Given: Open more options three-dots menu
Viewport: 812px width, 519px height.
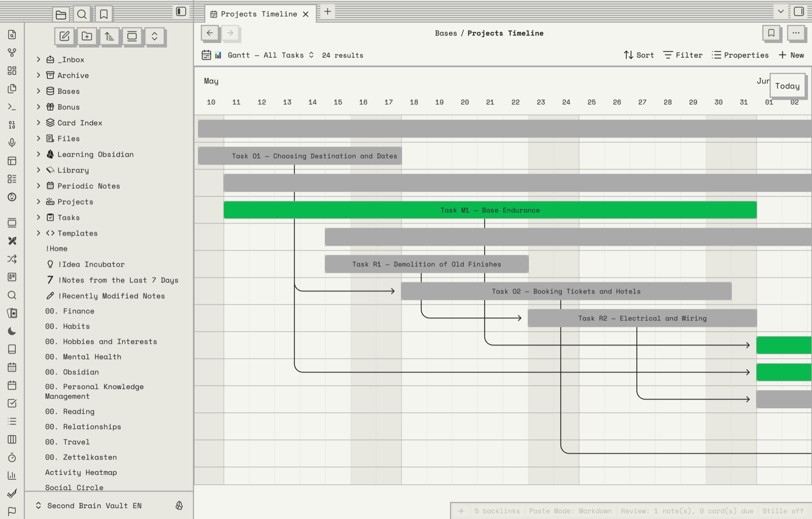Looking at the screenshot, I should [x=796, y=33].
